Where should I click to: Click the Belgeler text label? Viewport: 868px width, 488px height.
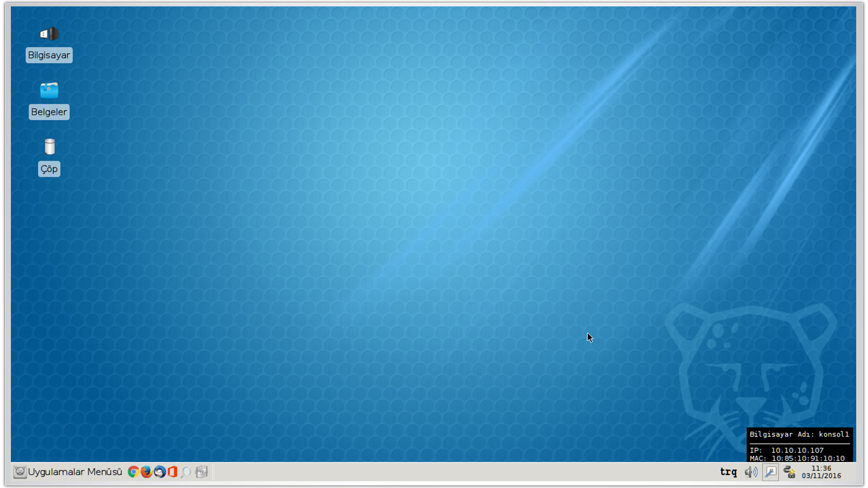click(49, 112)
